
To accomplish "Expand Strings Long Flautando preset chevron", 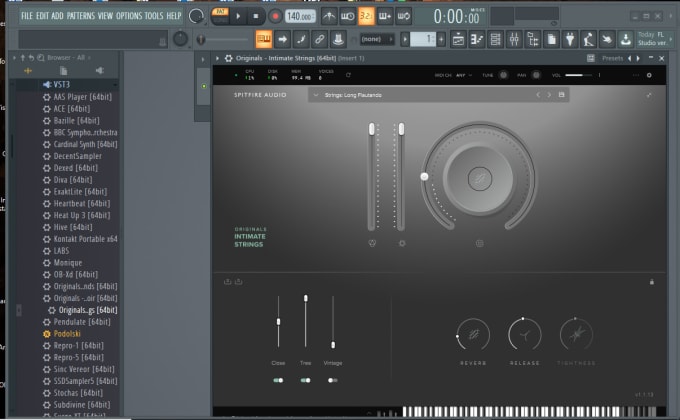I will [316, 95].
